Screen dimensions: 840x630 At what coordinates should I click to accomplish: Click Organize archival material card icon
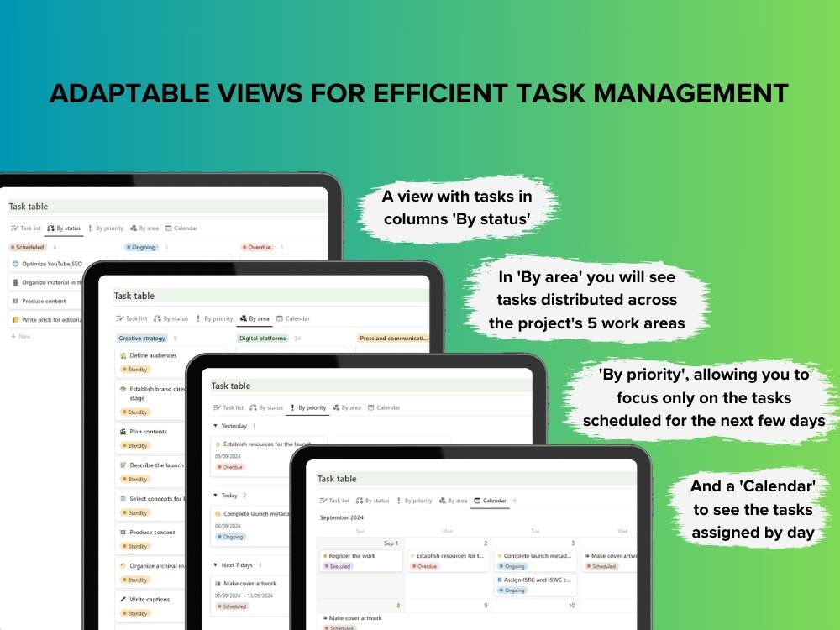click(x=123, y=565)
